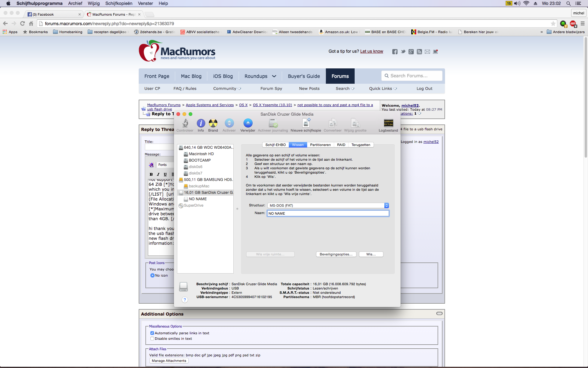This screenshot has height=368, width=588.
Task: Open the Info toolbar icon
Action: tap(201, 123)
